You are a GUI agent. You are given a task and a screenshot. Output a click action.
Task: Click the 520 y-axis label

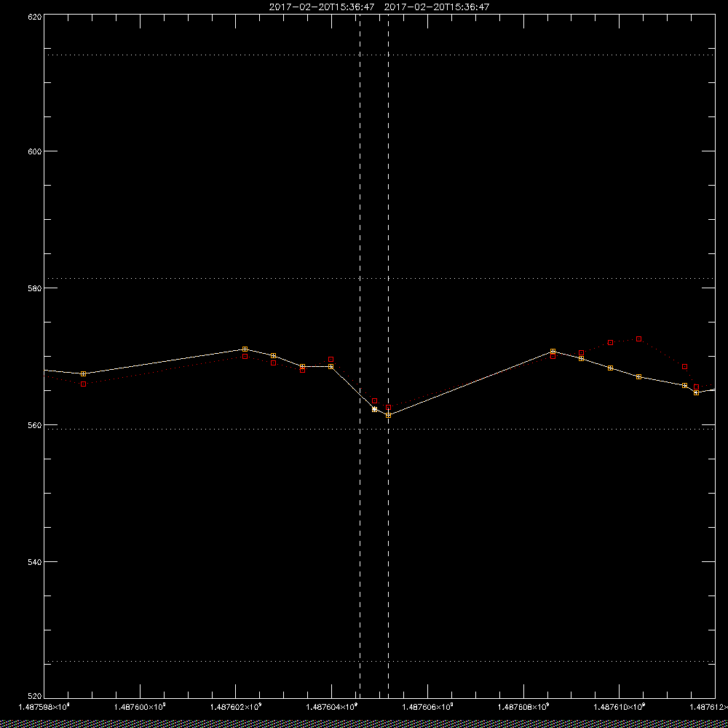point(35,697)
